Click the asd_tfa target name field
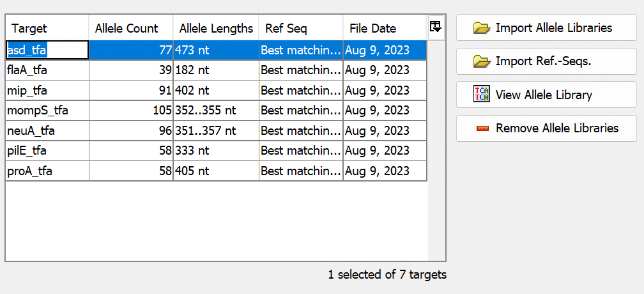The width and height of the screenshot is (644, 294). pyautogui.click(x=47, y=49)
